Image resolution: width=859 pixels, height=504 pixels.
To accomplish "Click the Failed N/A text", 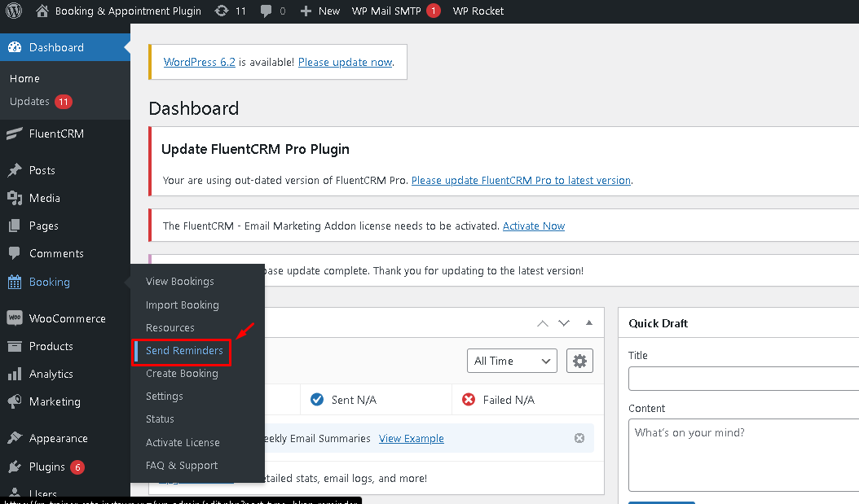I will tap(509, 400).
